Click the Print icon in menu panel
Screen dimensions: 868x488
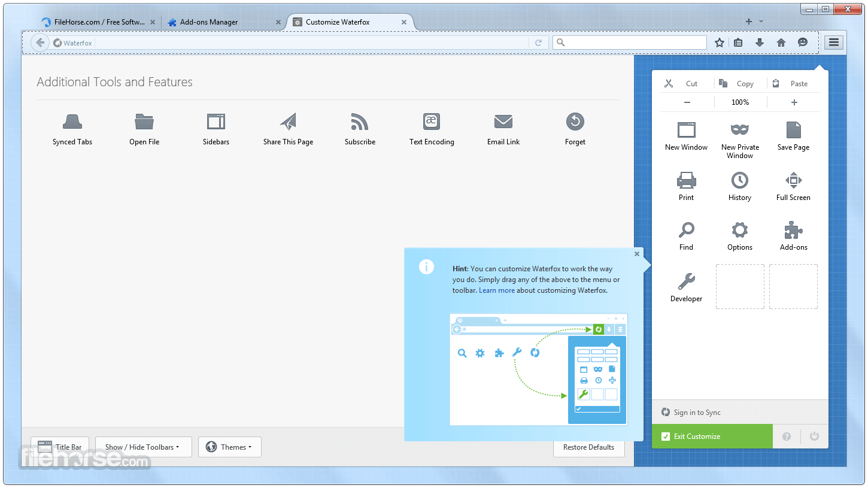click(686, 180)
